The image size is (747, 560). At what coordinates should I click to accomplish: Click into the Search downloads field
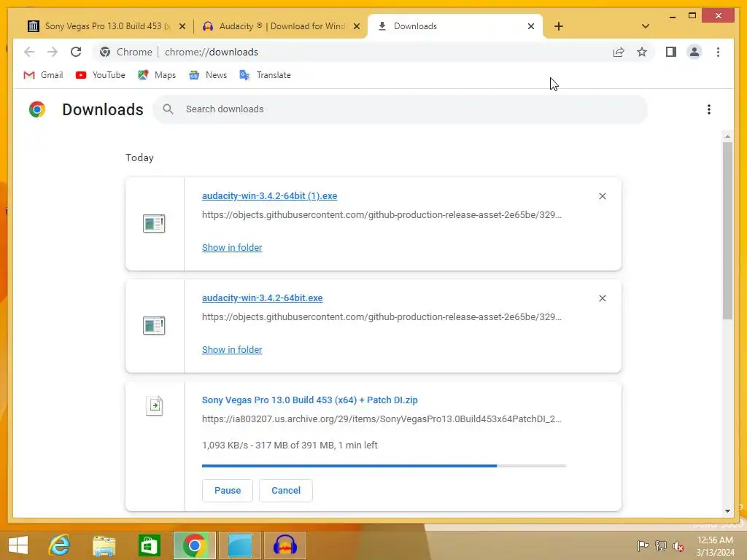pos(400,109)
